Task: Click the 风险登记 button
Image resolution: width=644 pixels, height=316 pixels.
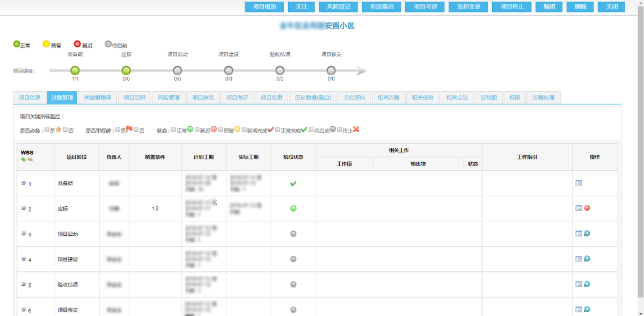Action: [338, 7]
